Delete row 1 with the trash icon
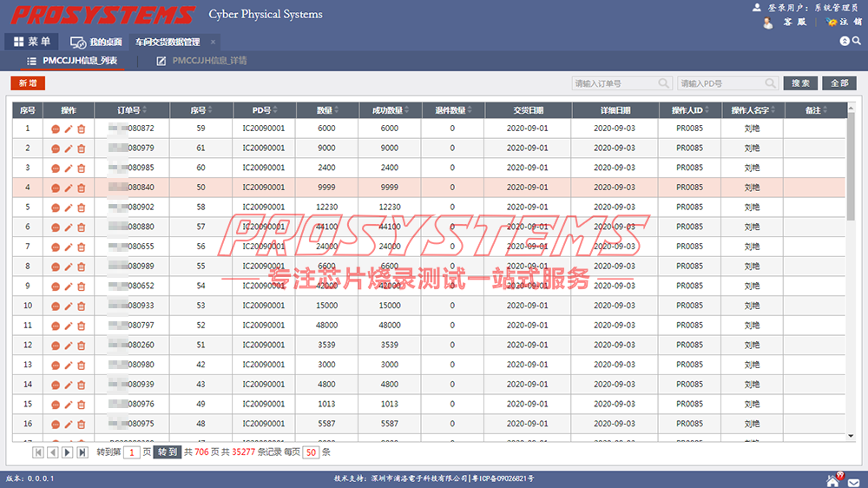The width and height of the screenshot is (868, 488). click(x=82, y=129)
